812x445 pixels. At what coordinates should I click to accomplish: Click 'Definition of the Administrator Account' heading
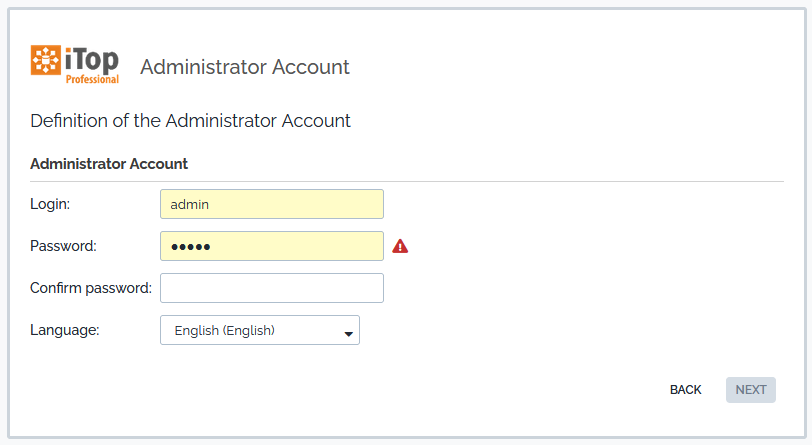[190, 121]
